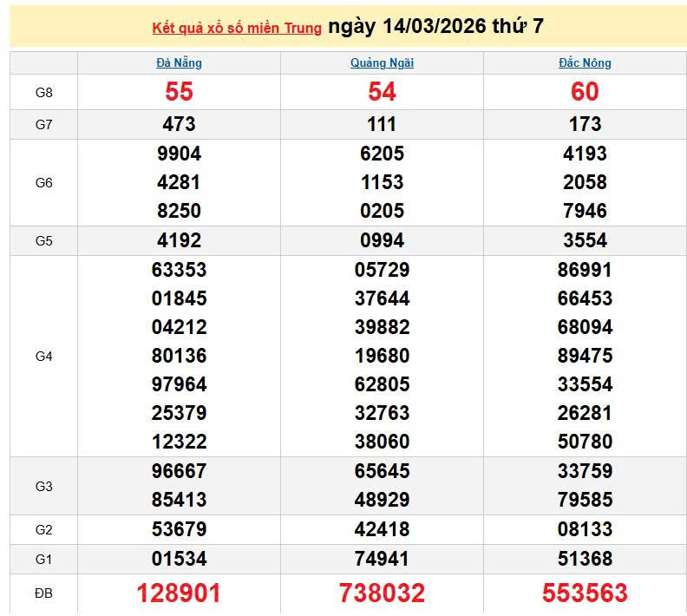Select Quảng Ngãi special prize 738032
The image size is (687, 616).
coord(382,593)
